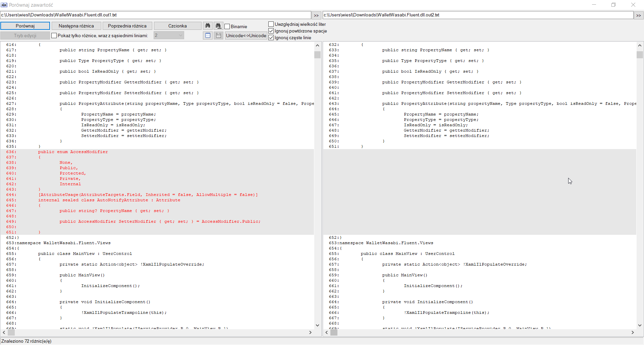Click the >> icon beside the right file path
Screen dimensions: 644x345
click(x=639, y=15)
